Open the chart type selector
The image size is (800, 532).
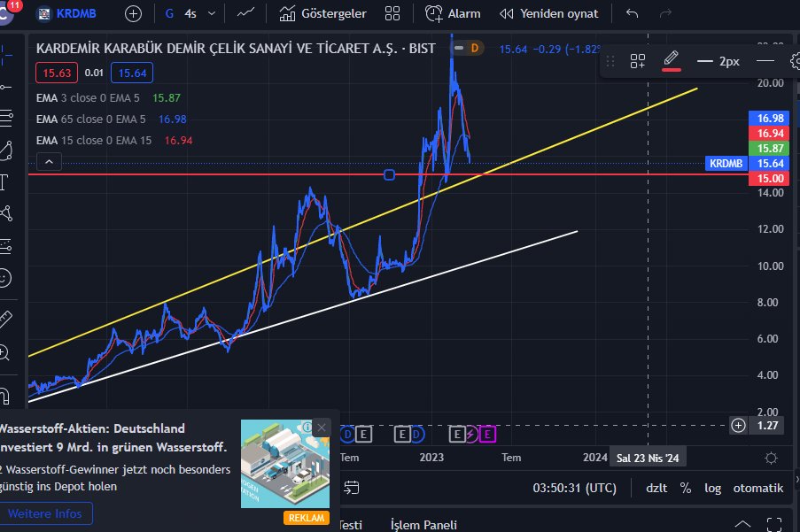(x=245, y=13)
